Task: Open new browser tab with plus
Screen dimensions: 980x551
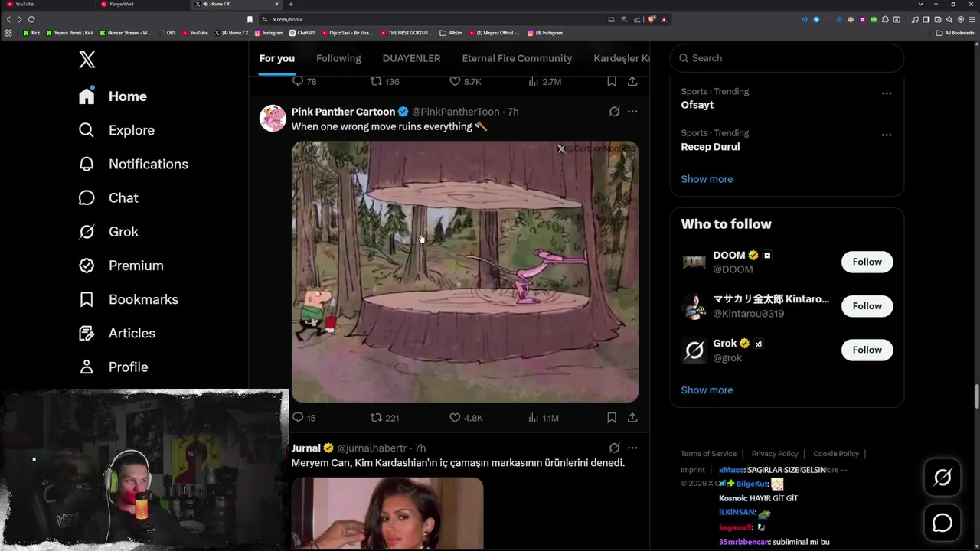Action: (x=290, y=4)
